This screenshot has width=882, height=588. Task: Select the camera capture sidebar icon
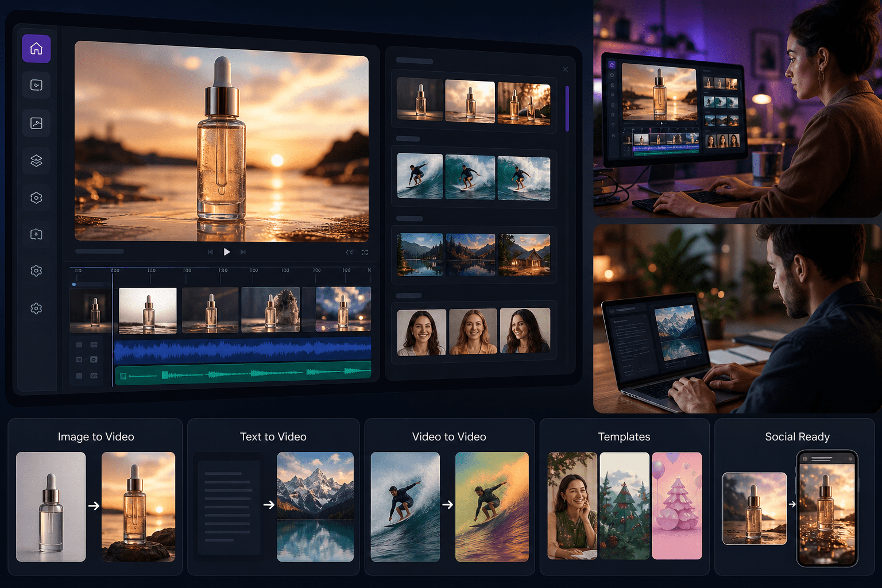pos(36,234)
